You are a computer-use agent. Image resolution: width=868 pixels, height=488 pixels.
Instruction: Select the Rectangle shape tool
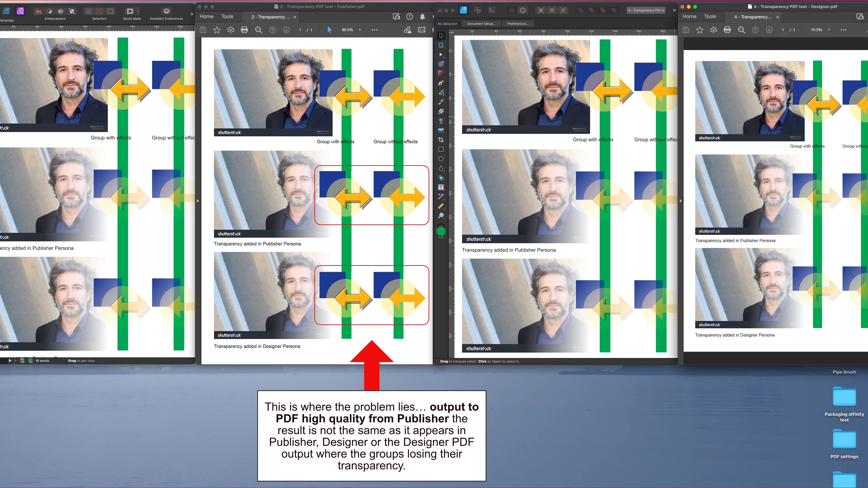[441, 149]
